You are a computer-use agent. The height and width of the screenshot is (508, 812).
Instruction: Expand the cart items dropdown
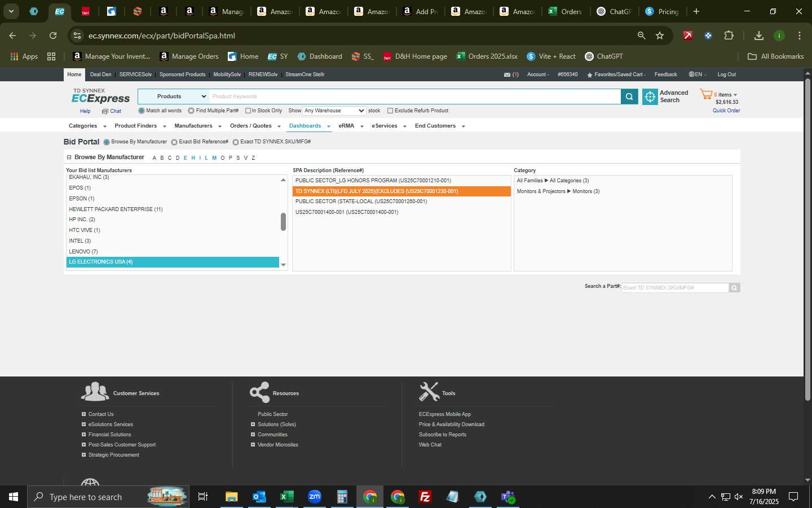(x=735, y=95)
